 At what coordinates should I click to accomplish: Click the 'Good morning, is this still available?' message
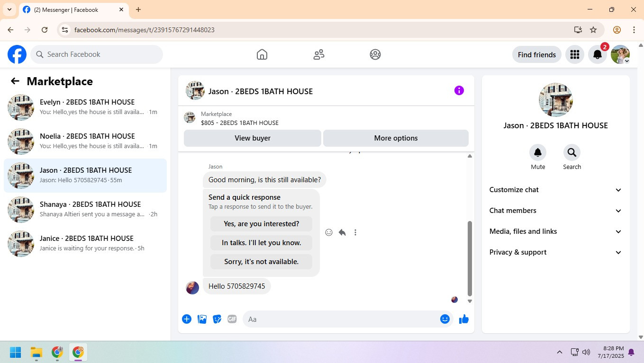[x=265, y=180]
